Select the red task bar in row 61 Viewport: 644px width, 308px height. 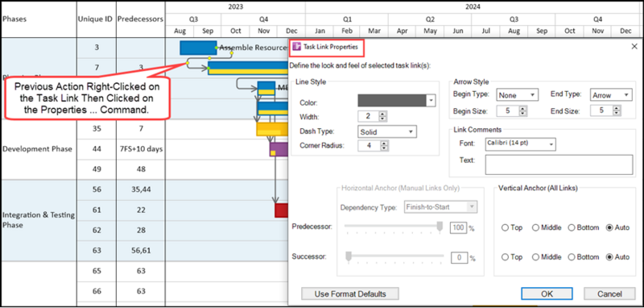(282, 210)
